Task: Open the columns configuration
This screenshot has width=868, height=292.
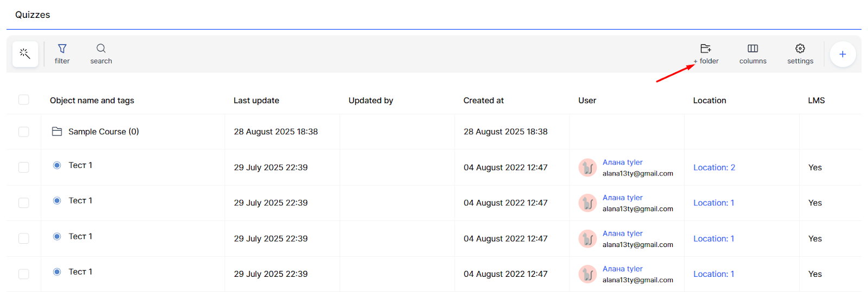Action: coord(752,54)
